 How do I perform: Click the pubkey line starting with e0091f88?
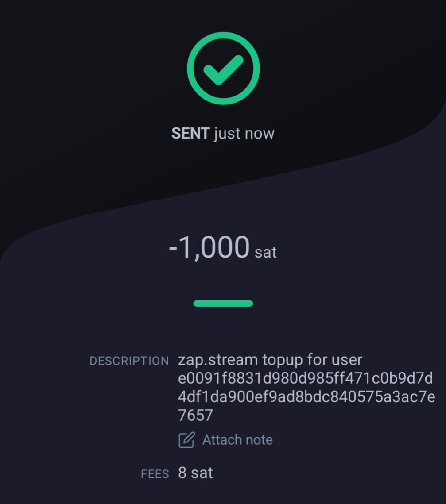[x=305, y=378]
